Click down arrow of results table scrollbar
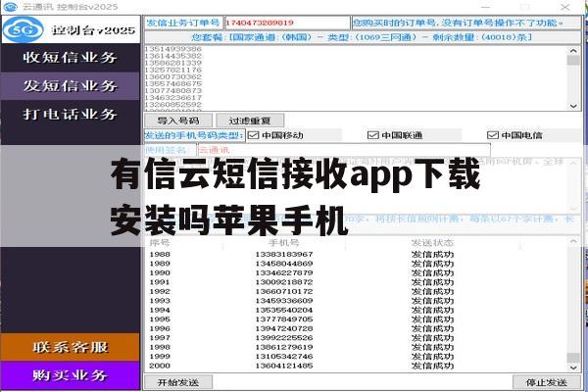588x392 pixels. (573, 367)
